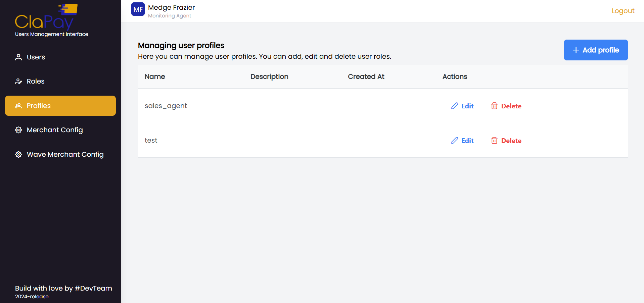Image resolution: width=644 pixels, height=303 pixels.
Task: Click the Roles icon in sidebar
Action: tap(18, 82)
